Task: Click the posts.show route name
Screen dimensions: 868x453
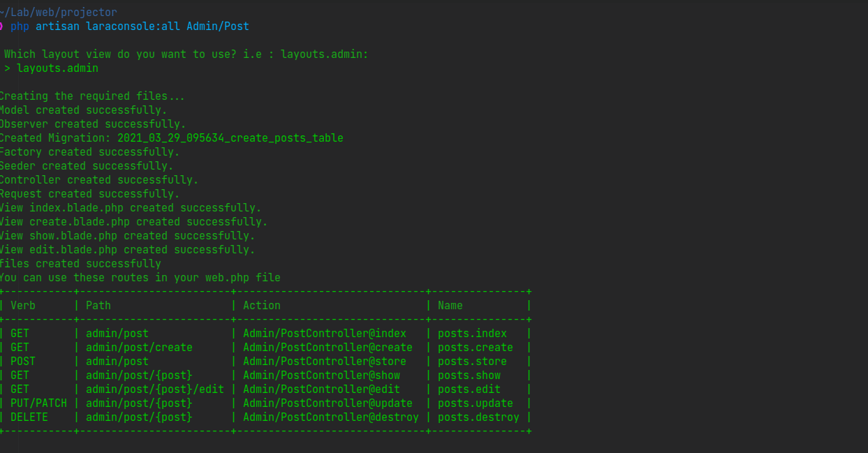Action: (x=469, y=376)
